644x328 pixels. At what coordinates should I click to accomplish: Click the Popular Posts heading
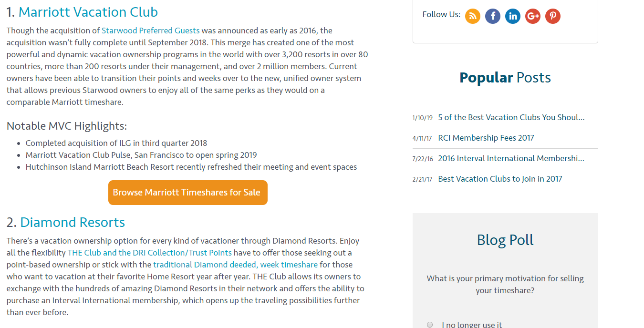pos(505,78)
